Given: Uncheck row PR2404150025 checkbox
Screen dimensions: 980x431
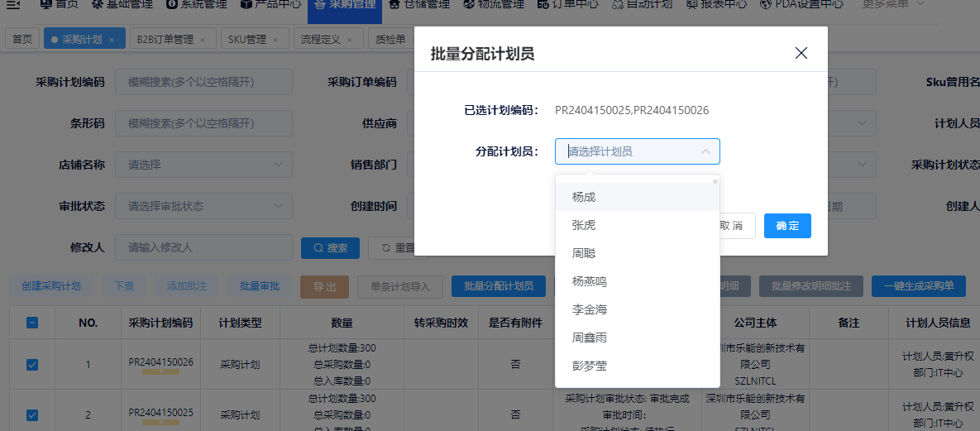Looking at the screenshot, I should (x=32, y=414).
